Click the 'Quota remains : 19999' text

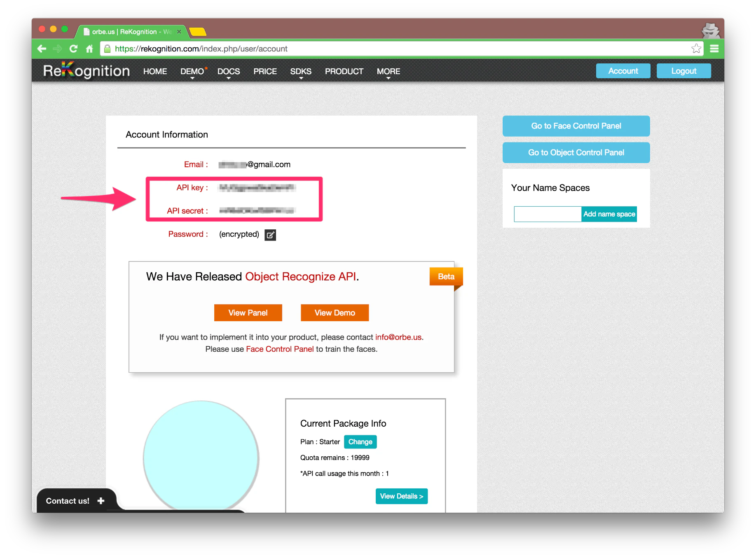coord(335,458)
